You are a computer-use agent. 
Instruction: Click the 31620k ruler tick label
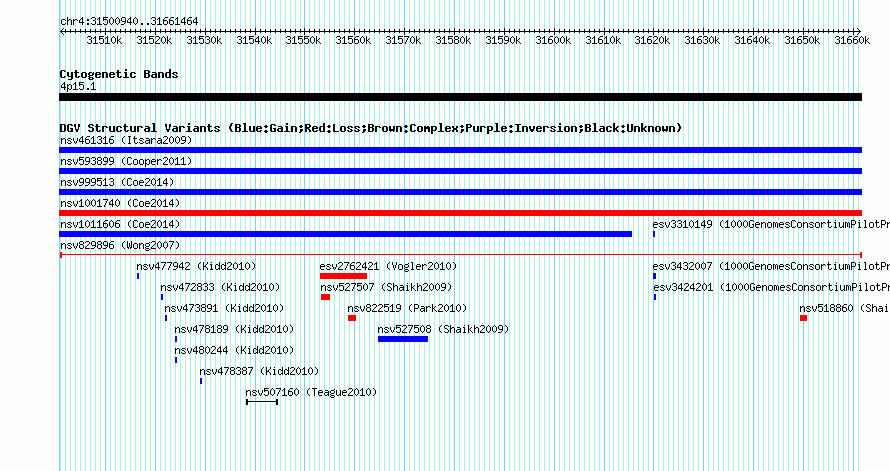pyautogui.click(x=653, y=40)
